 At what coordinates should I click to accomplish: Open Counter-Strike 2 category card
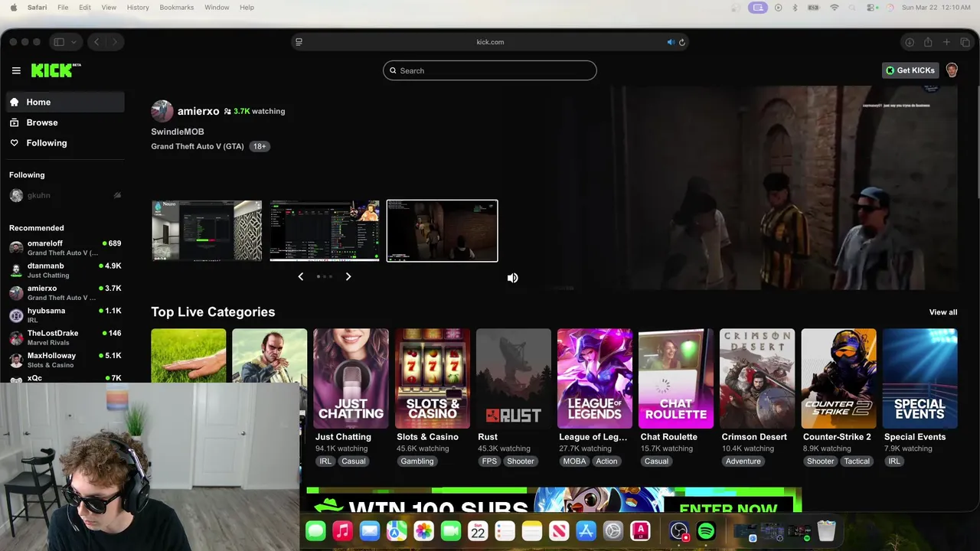839,379
